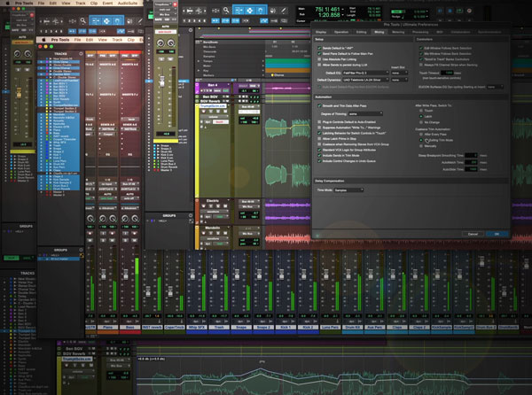
Task: Open Event menu in topmost menu bar
Action: pos(107,3)
